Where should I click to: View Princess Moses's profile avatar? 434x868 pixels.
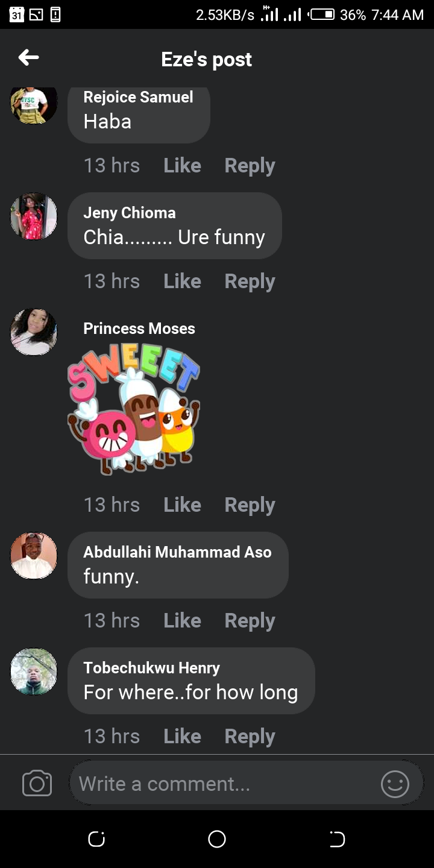(x=34, y=332)
